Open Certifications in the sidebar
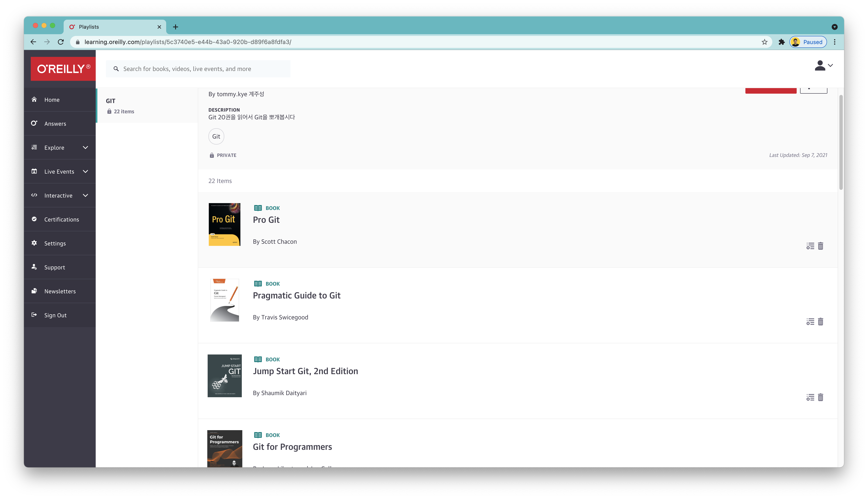Image resolution: width=868 pixels, height=499 pixels. click(60, 219)
